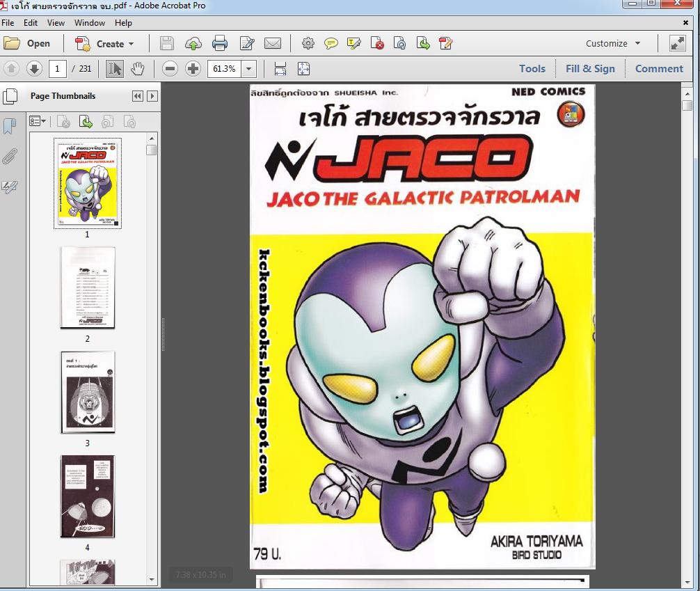This screenshot has height=591, width=700.
Task: Toggle Read Mode full-screen icon
Action: (678, 43)
